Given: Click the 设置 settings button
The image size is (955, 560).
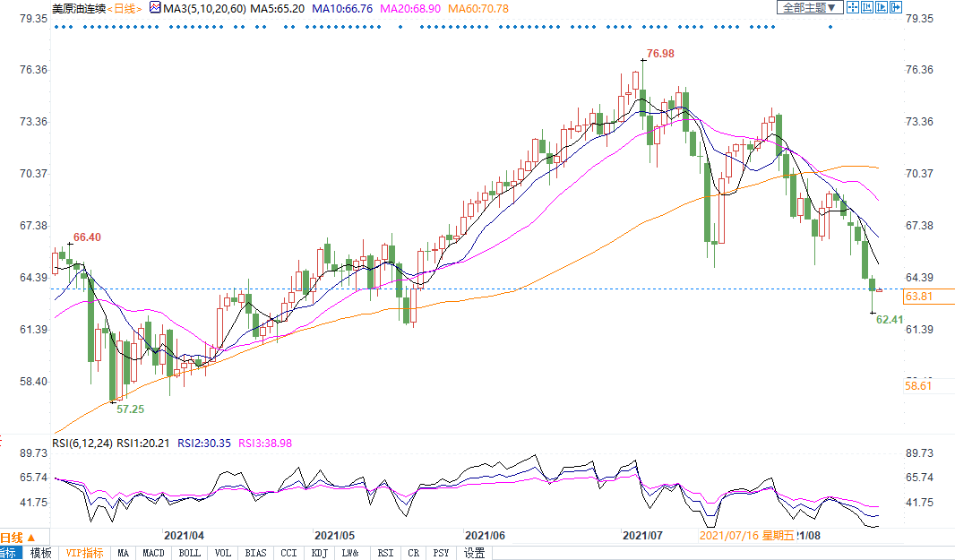Looking at the screenshot, I should point(474,553).
